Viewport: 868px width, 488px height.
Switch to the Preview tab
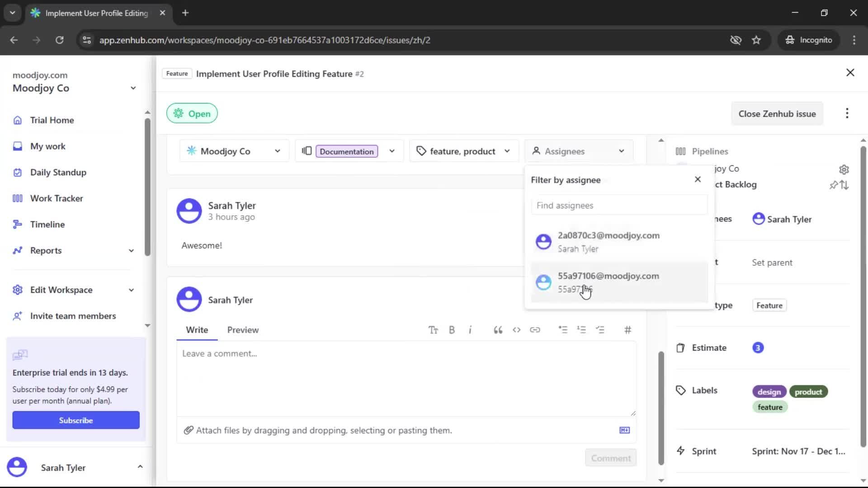click(x=243, y=330)
